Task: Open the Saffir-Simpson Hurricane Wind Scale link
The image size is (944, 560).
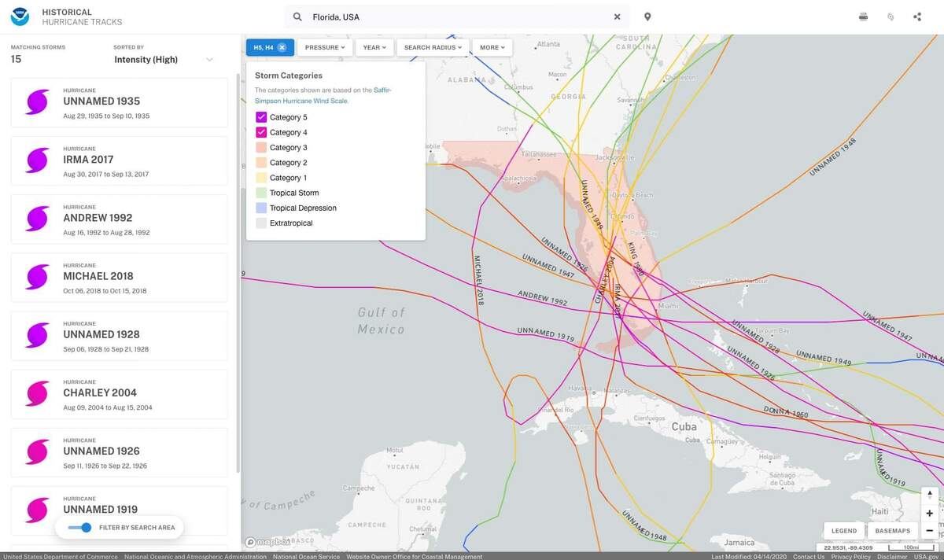Action: 323,95
